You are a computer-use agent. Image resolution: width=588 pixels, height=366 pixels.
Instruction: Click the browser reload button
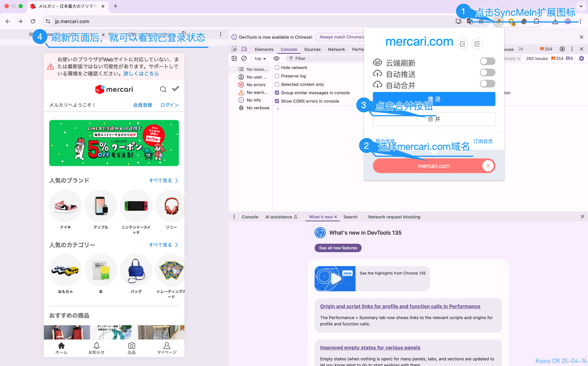tap(33, 21)
